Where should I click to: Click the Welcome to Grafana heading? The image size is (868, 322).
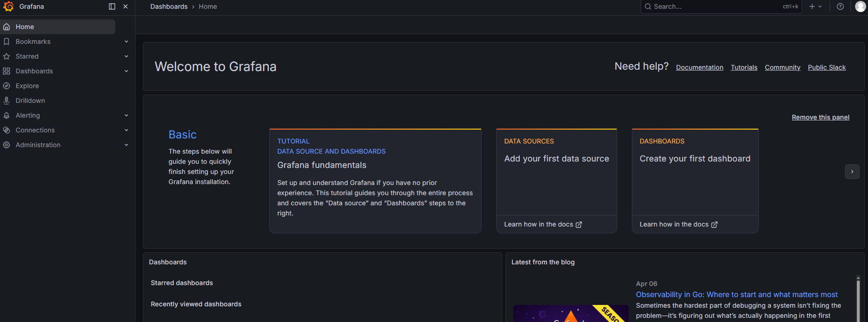215,66
